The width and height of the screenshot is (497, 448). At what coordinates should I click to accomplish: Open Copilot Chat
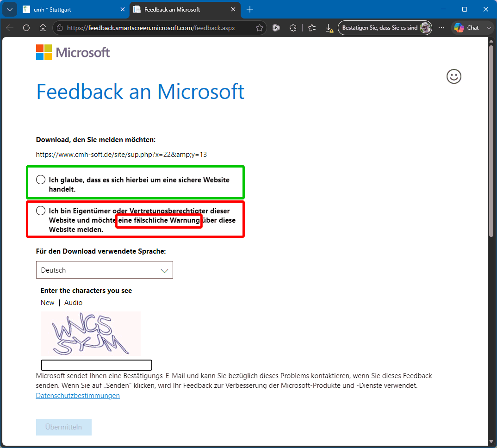[x=466, y=28]
